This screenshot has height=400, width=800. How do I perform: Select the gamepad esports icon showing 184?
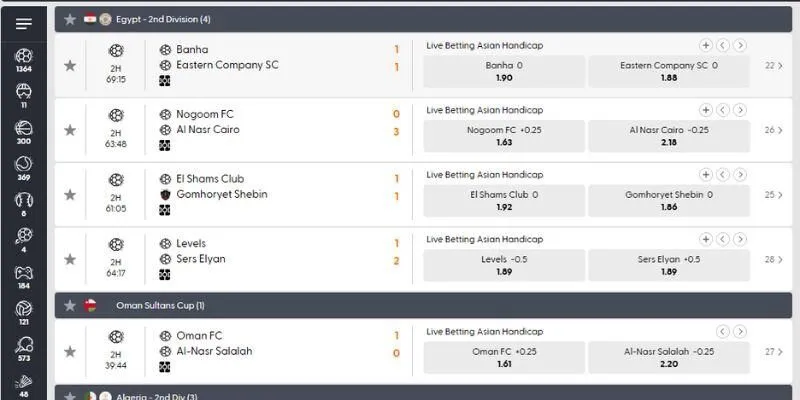point(24,274)
